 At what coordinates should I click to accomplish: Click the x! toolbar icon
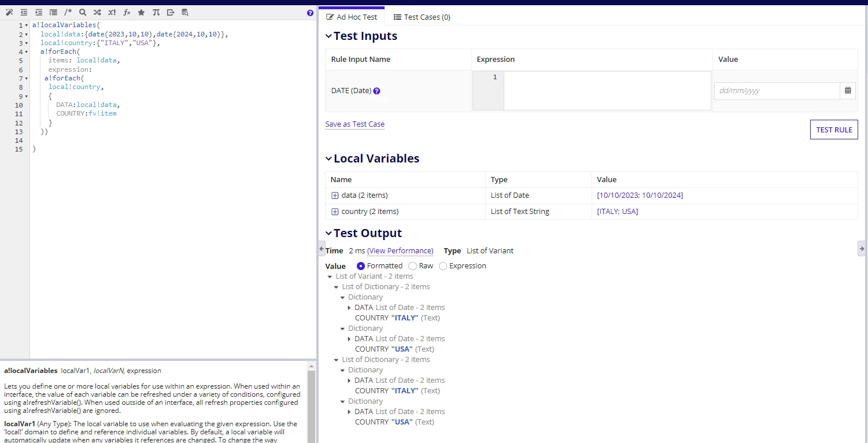(112, 12)
